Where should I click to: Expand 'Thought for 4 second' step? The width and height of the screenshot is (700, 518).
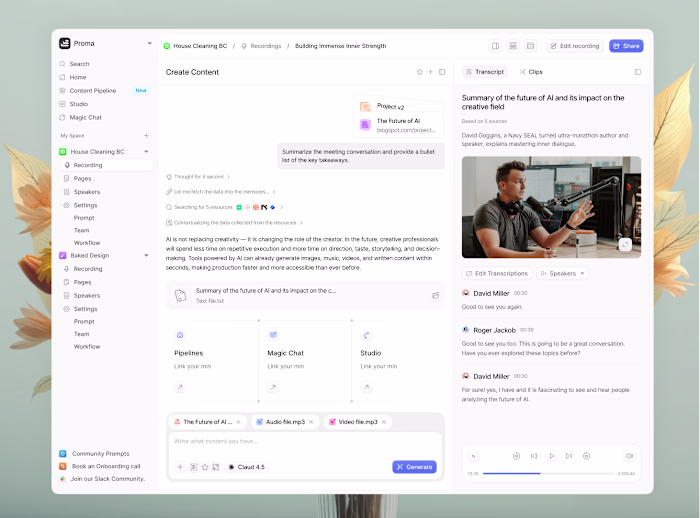coord(198,177)
